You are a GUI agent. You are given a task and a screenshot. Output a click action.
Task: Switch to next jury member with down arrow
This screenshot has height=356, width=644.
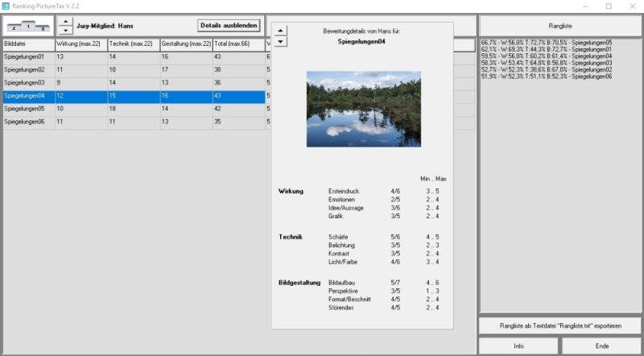click(65, 31)
